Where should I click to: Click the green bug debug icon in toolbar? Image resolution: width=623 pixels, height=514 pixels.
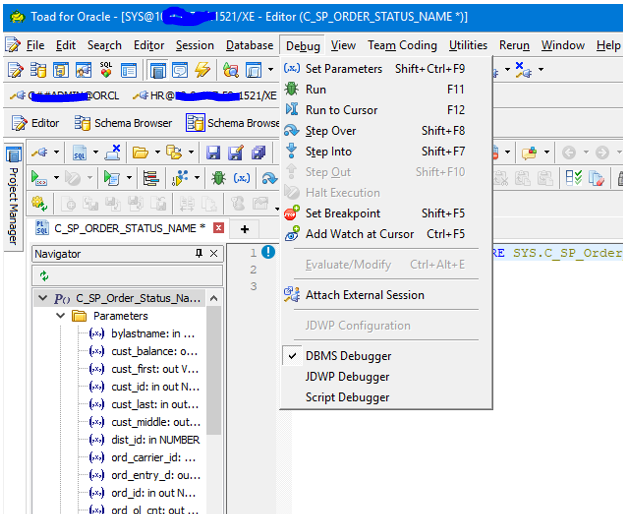pyautogui.click(x=219, y=178)
